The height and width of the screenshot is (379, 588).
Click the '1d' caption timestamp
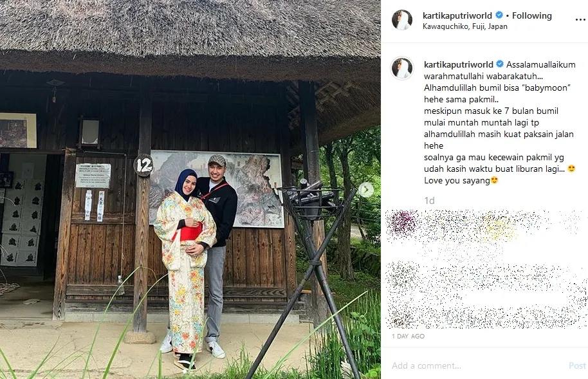tap(429, 201)
